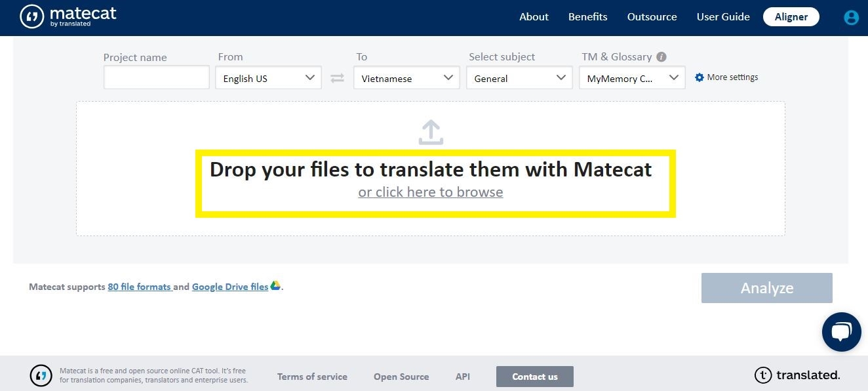Expand the TM & Glossary MyMemory dropdown
Screen dimensions: 868x391
click(632, 78)
